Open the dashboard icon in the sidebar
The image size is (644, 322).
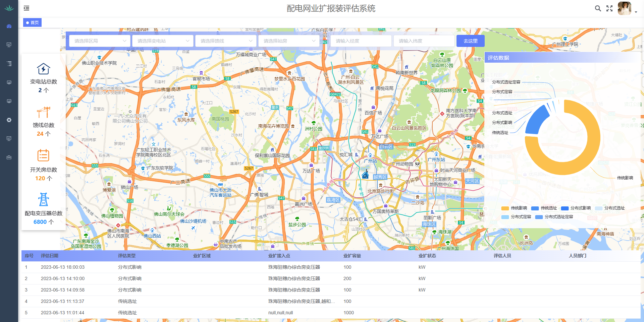[x=9, y=26]
